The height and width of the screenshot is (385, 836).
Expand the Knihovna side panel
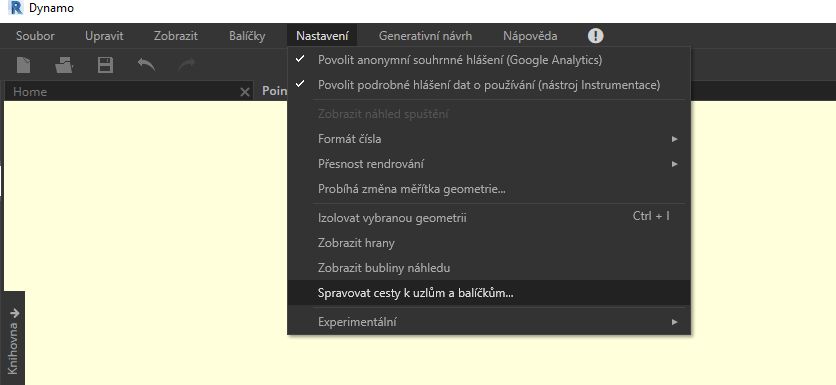pos(13,340)
